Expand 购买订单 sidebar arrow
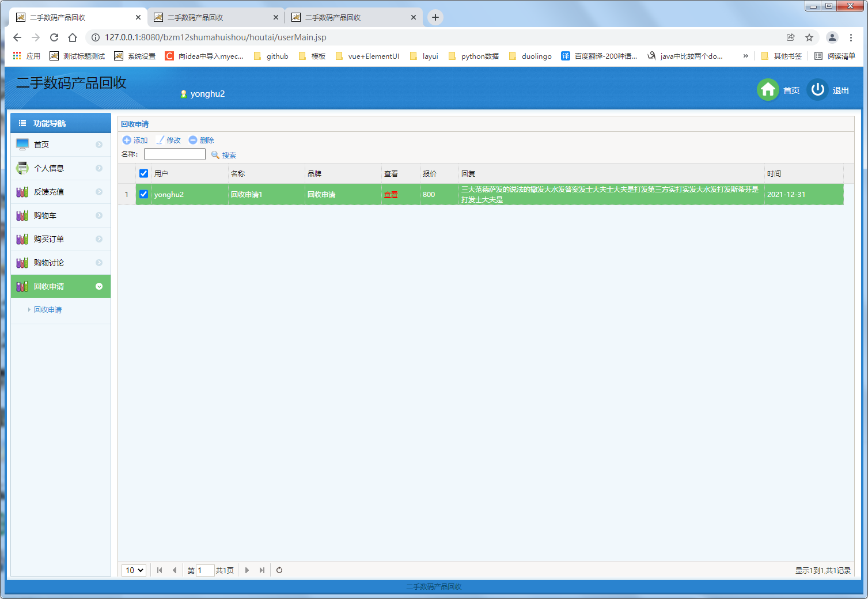Screen dimensions: 868x599 tap(99, 239)
